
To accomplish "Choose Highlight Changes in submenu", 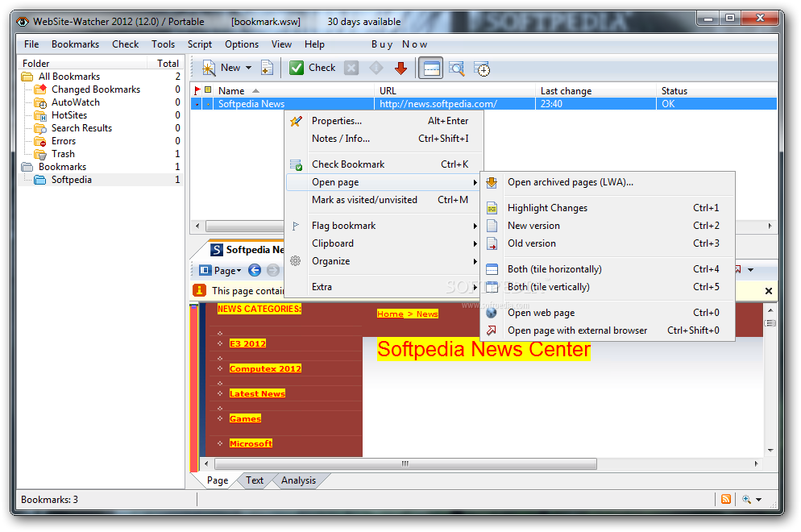I will point(608,208).
